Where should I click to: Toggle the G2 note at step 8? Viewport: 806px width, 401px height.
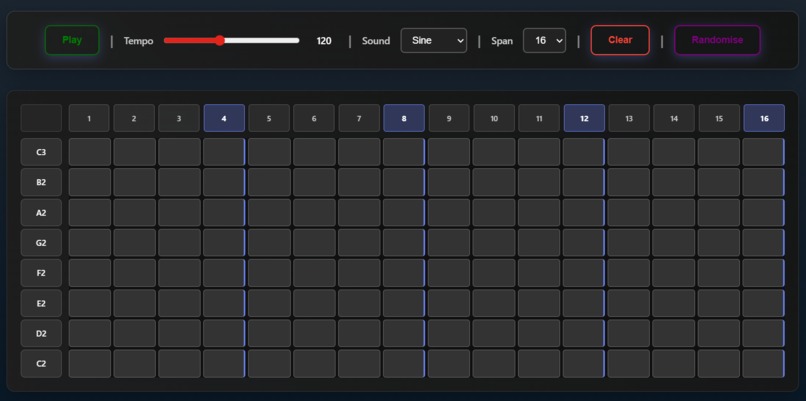pos(404,243)
